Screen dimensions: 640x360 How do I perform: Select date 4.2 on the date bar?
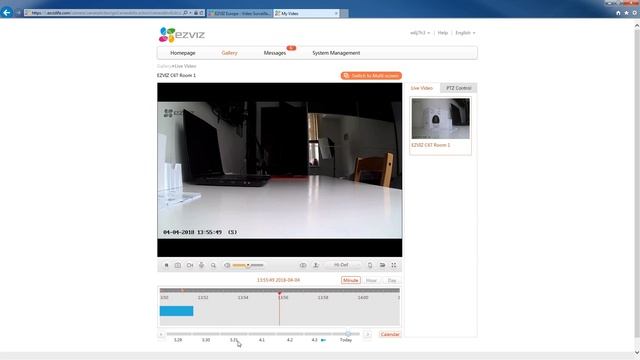point(289,340)
